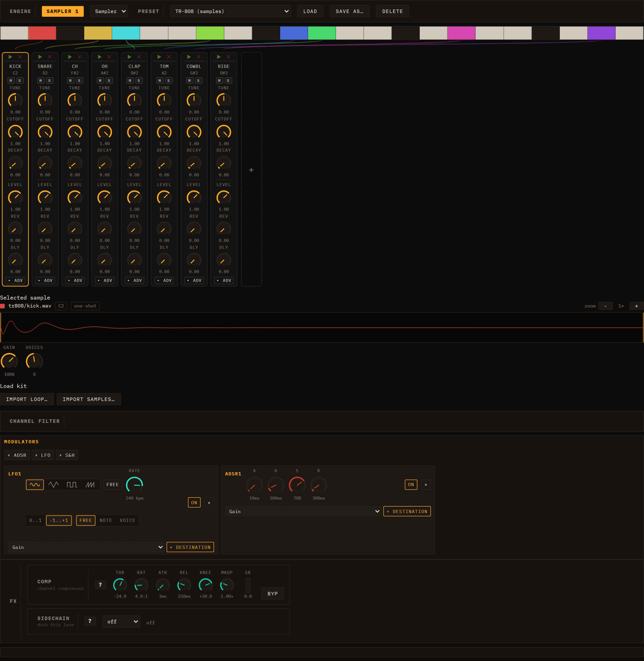Expand ADV settings for KICK
644x661 pixels.
15,280
